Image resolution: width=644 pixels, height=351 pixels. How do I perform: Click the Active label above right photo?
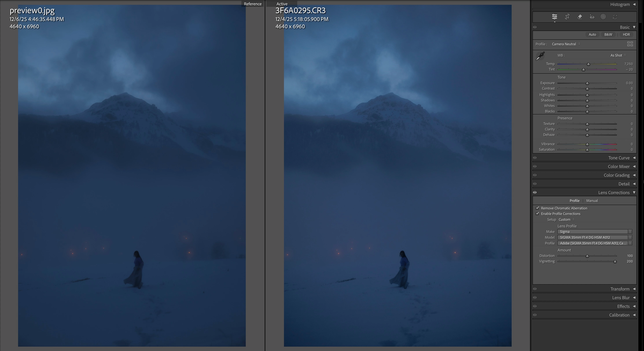(282, 4)
